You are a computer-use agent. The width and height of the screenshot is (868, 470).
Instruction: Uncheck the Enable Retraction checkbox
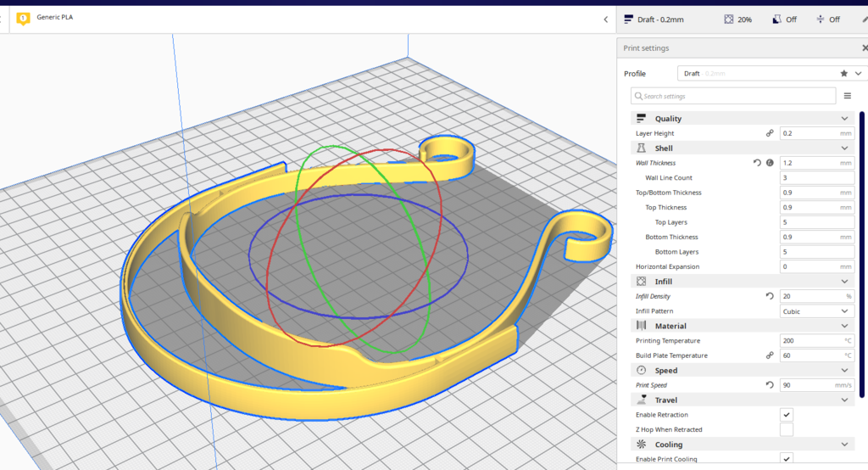pyautogui.click(x=787, y=415)
